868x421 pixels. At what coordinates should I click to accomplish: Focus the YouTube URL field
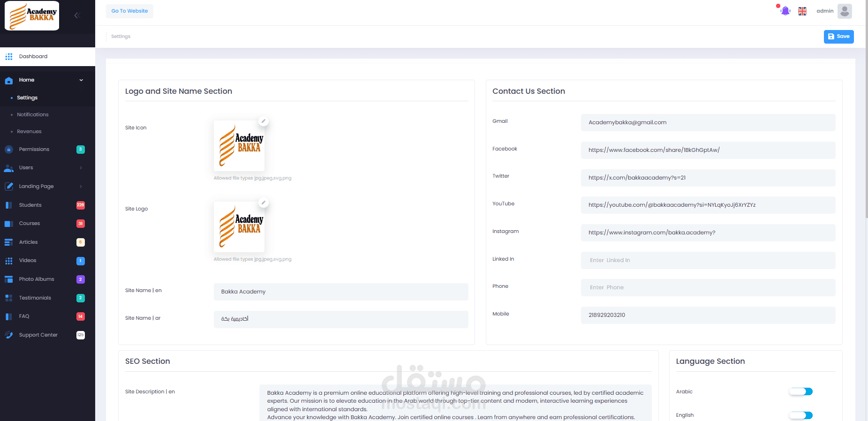[708, 205]
